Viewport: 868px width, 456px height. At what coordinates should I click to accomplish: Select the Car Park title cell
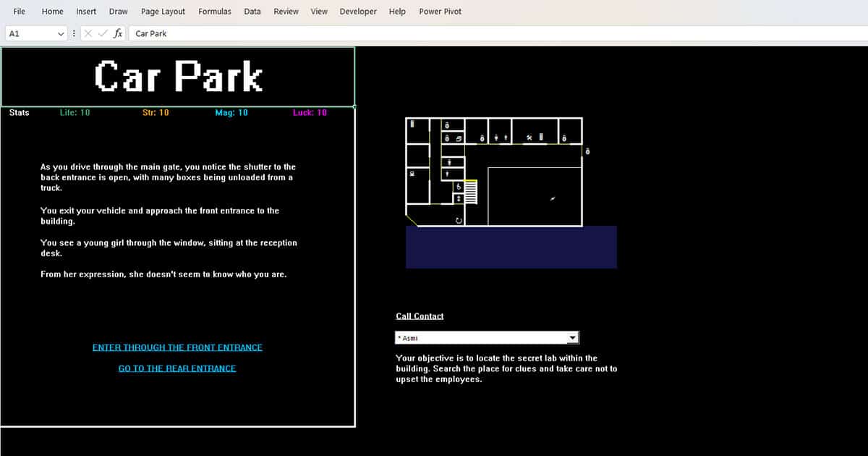[x=178, y=77]
